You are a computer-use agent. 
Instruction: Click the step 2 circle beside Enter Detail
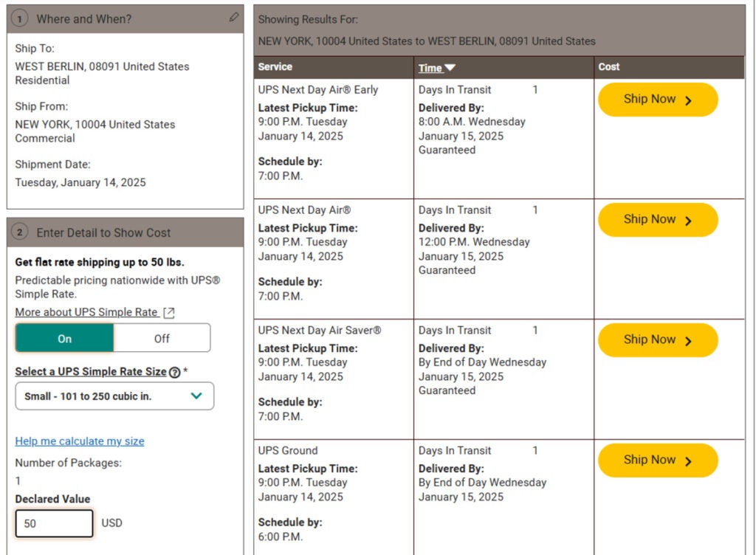point(18,230)
